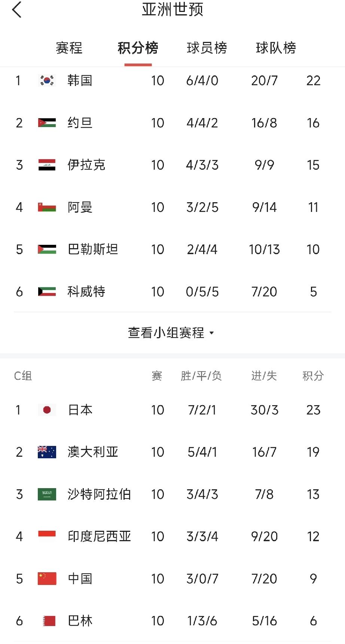Select the 积分榜 tab

pos(138,48)
